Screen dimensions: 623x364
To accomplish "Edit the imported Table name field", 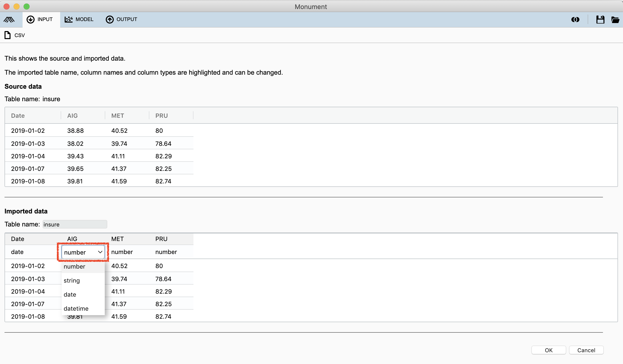I will tap(75, 224).
